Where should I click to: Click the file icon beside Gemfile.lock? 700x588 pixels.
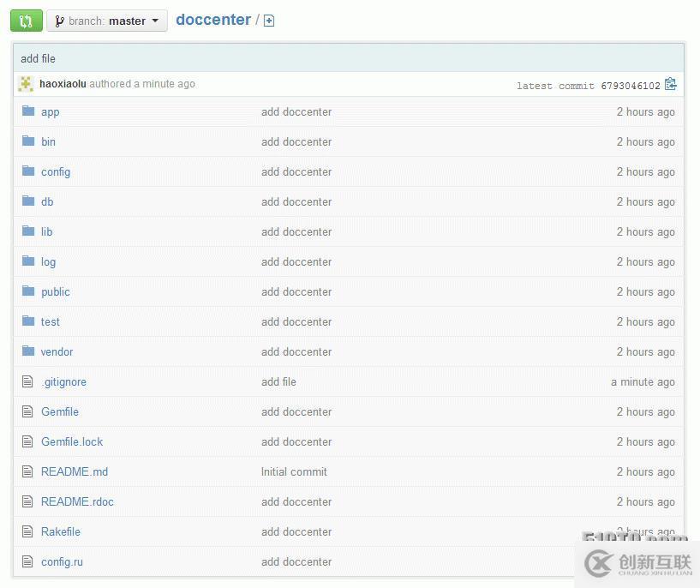(27, 441)
